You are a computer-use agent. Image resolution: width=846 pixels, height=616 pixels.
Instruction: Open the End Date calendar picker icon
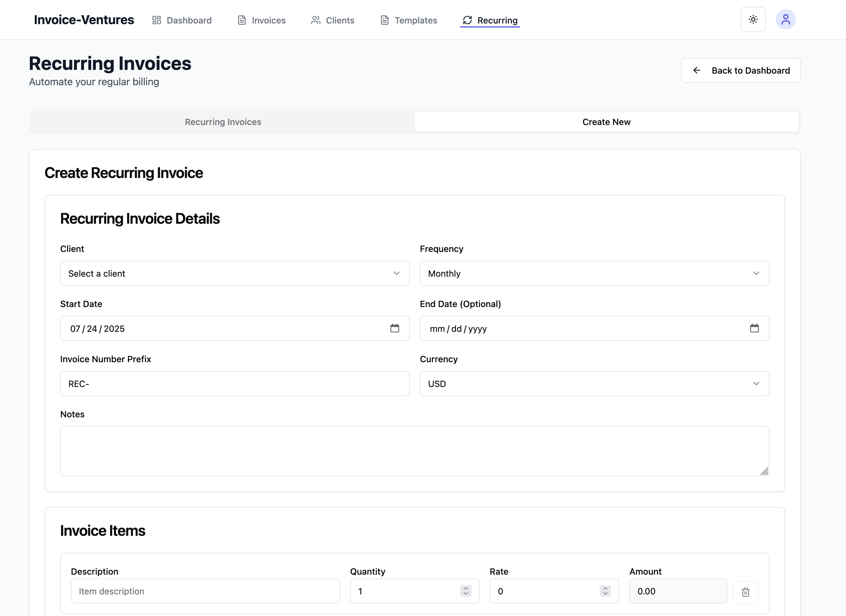[754, 328]
